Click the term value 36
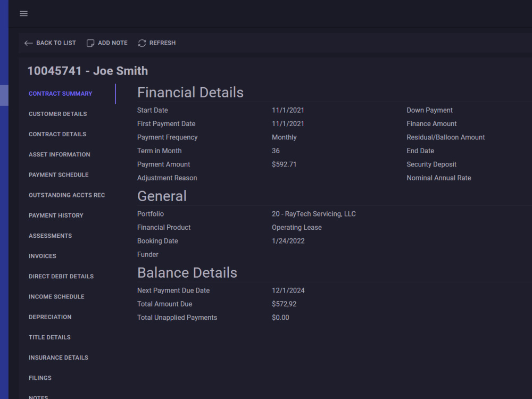This screenshot has width=532, height=399. [276, 151]
